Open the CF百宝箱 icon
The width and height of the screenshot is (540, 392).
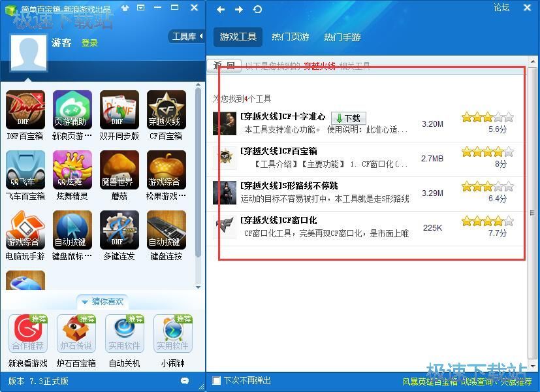pyautogui.click(x=167, y=110)
